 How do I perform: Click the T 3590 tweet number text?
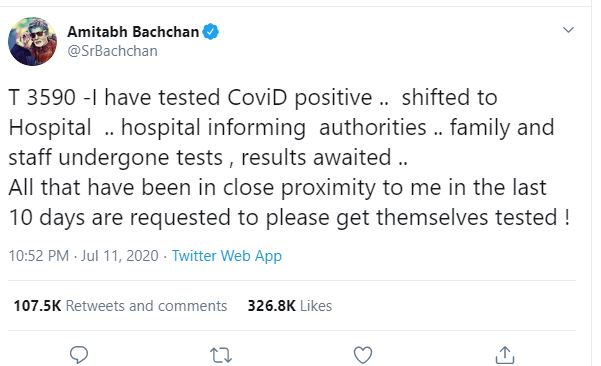42,97
